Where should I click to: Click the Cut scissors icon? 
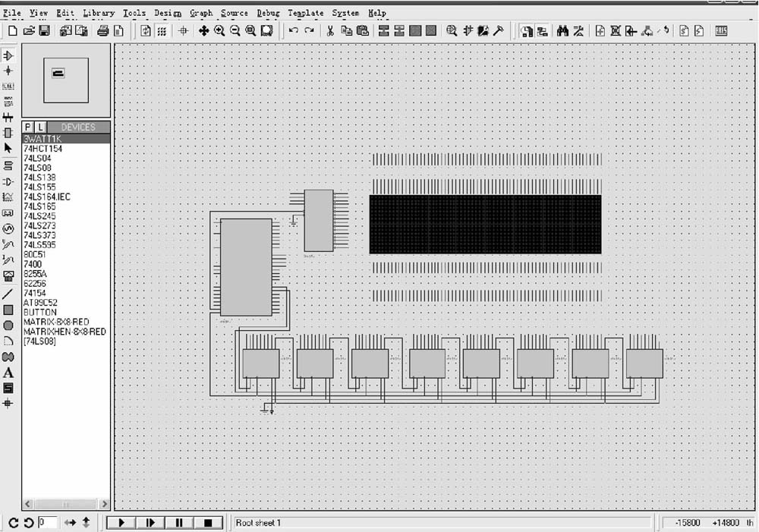tap(330, 31)
